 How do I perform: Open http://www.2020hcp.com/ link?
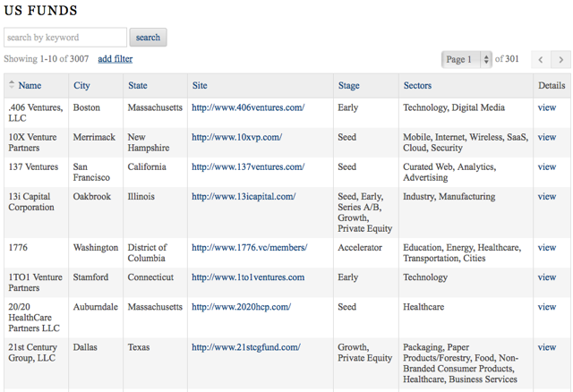pos(241,306)
